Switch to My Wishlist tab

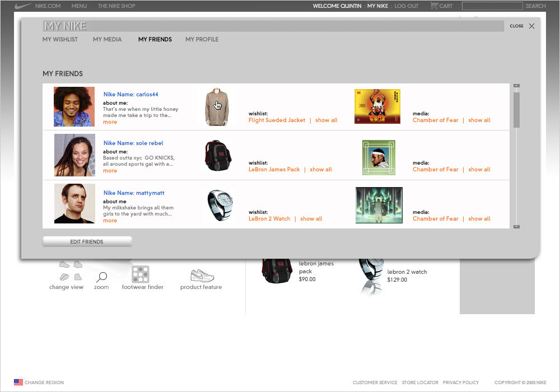(x=60, y=40)
